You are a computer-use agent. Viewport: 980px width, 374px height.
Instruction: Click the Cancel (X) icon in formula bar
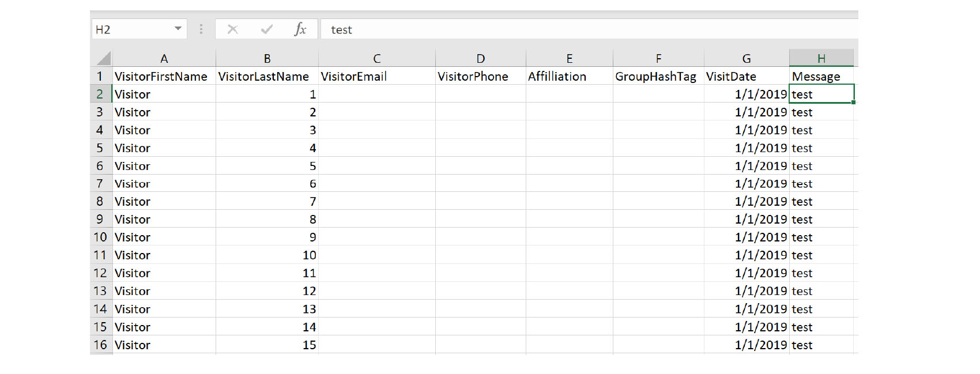click(233, 29)
